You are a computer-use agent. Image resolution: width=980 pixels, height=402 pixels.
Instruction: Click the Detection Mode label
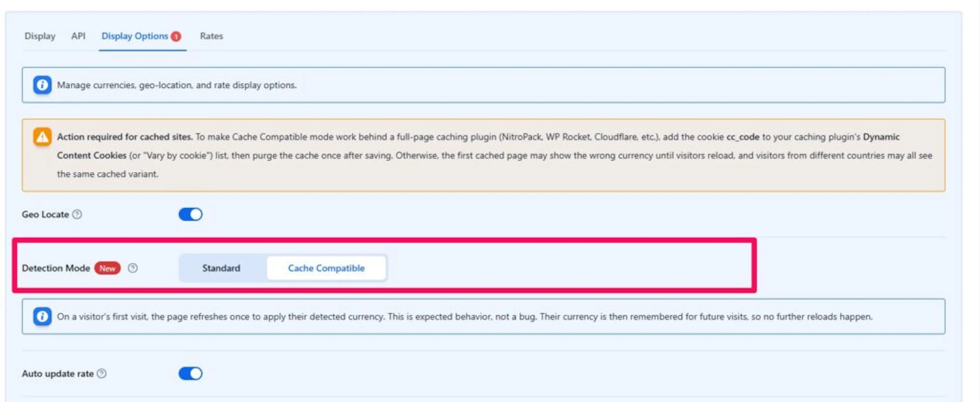[x=56, y=268]
